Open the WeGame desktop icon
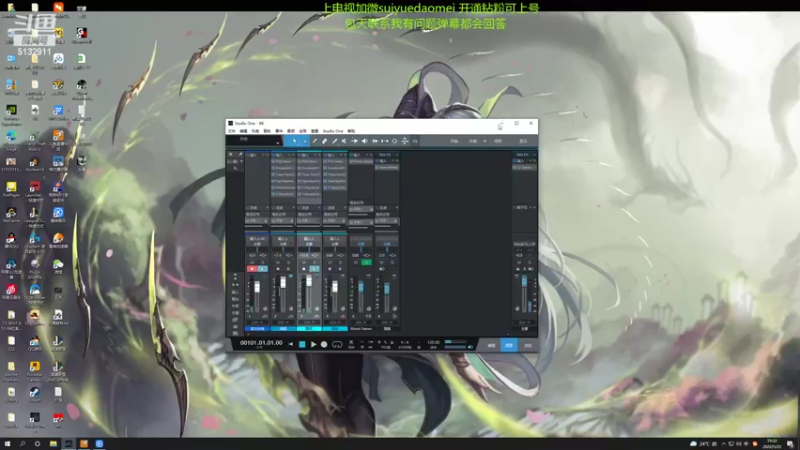Screen dimensions: 800x450 [11, 215]
